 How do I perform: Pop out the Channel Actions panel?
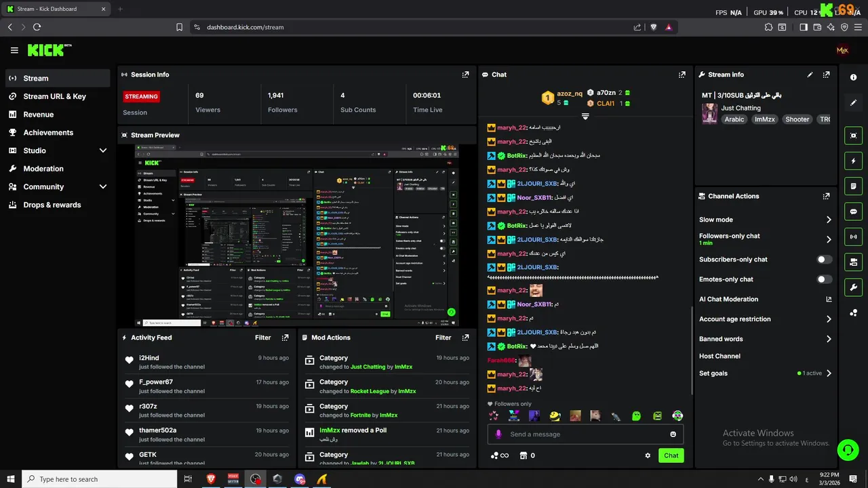(x=826, y=196)
